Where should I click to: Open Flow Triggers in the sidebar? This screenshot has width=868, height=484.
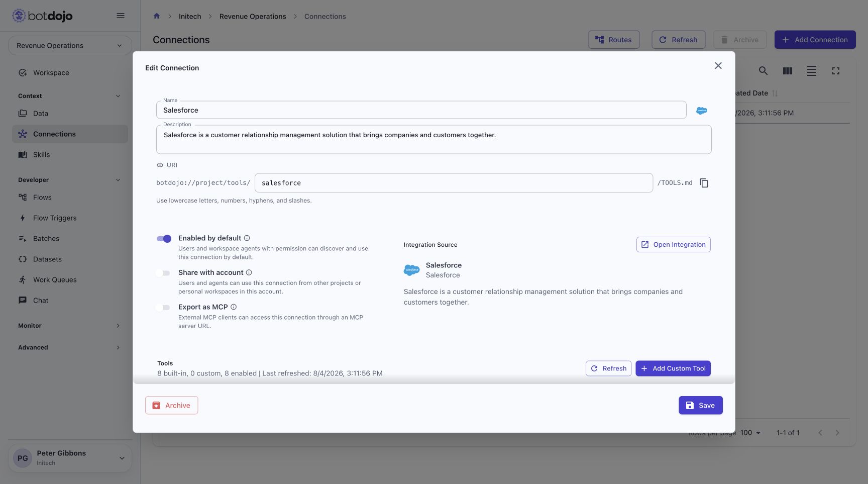point(70,218)
